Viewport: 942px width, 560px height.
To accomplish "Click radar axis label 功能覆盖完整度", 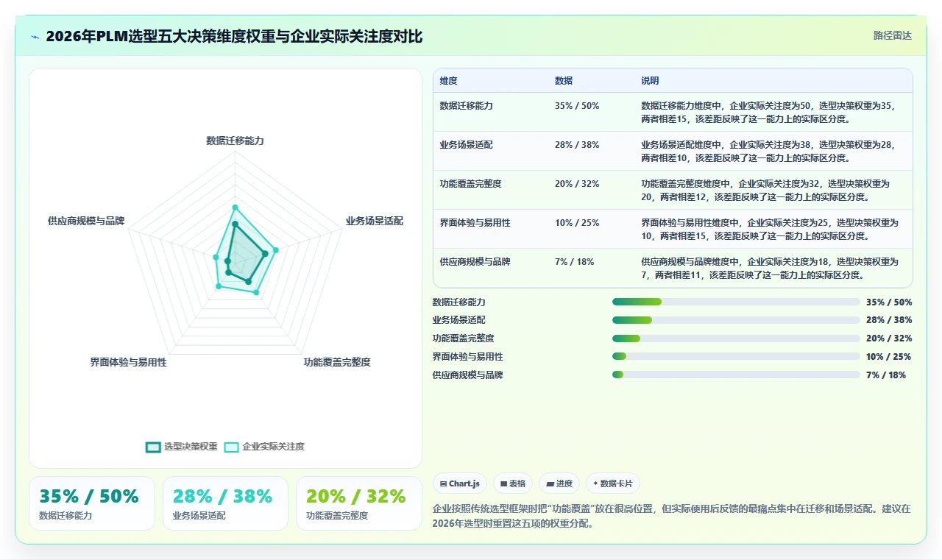I will click(x=337, y=362).
